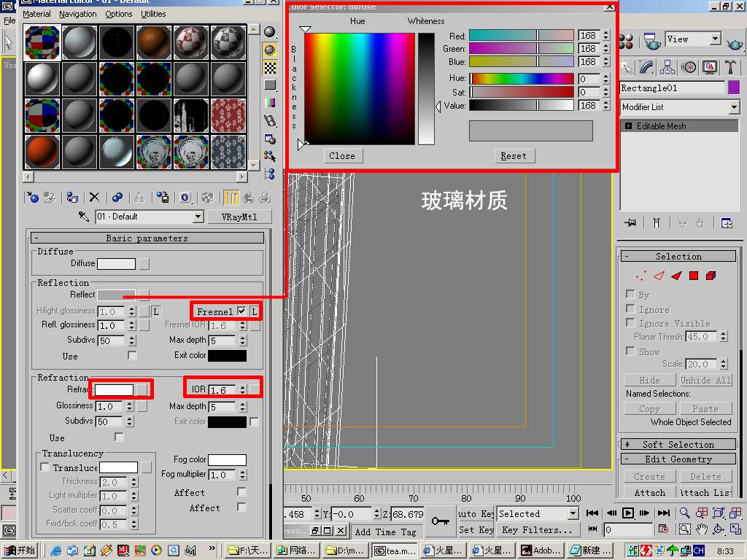The height and width of the screenshot is (560, 747).
Task: Toggle the Show End Result icon
Action: point(231,197)
